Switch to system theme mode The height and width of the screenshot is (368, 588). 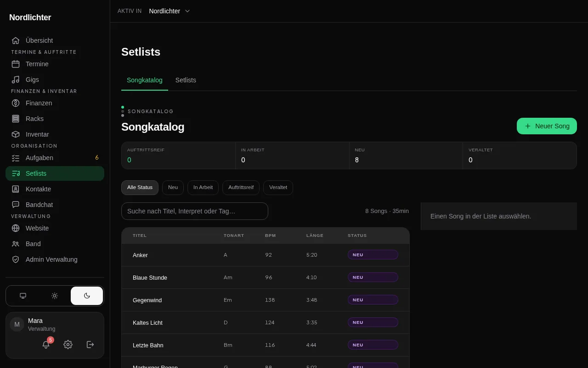pyautogui.click(x=23, y=296)
